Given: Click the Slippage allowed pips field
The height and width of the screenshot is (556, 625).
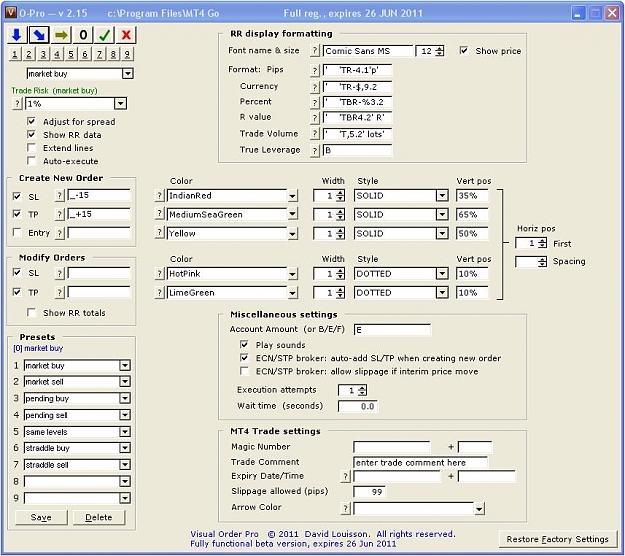Looking at the screenshot, I should point(369,492).
